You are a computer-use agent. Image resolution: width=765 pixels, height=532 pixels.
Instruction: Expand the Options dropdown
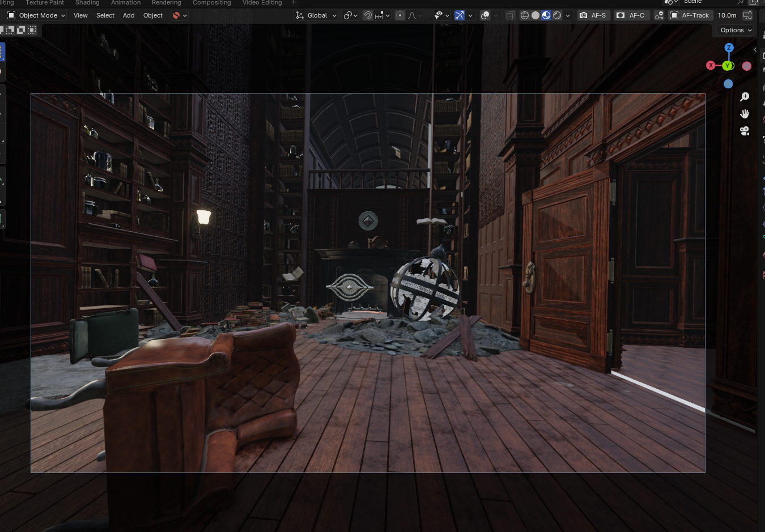point(736,30)
